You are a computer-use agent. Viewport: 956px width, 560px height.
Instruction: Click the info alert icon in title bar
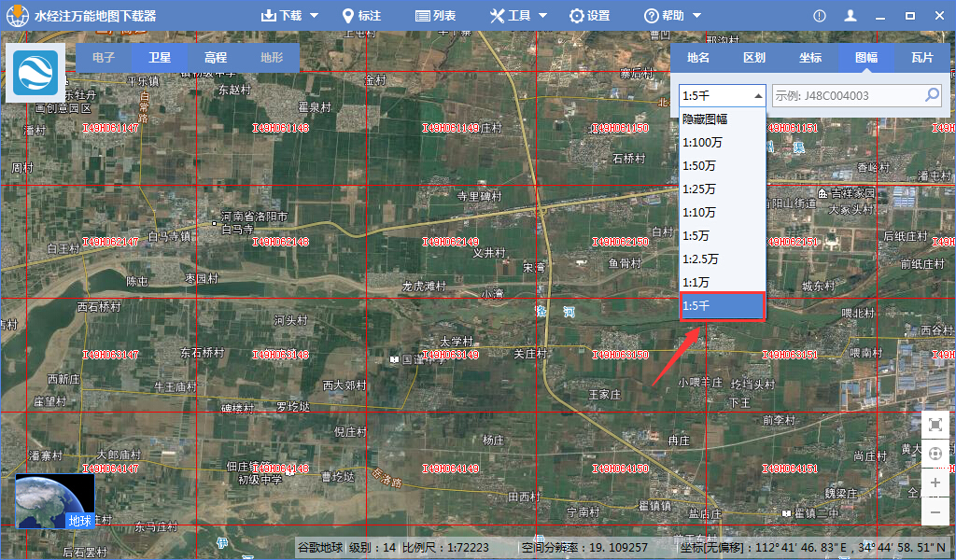click(820, 16)
